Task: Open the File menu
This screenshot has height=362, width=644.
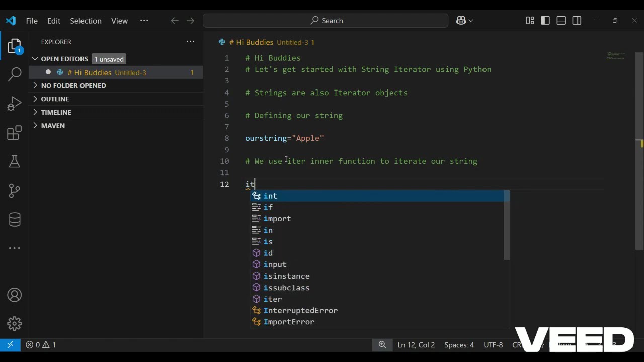Action: click(x=32, y=21)
